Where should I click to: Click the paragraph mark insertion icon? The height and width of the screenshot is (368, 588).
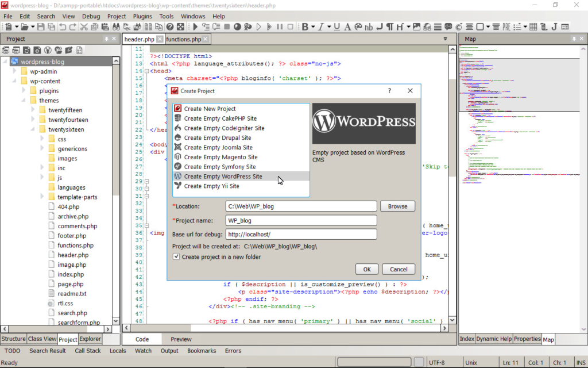390,26
